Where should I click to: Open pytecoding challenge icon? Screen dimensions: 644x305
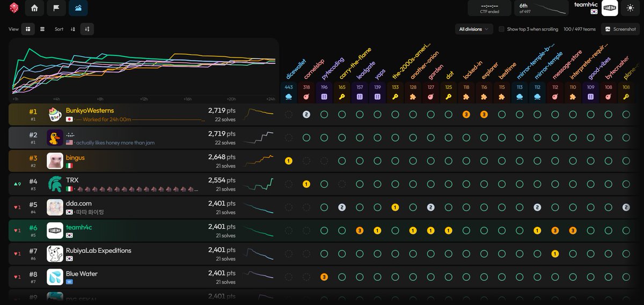point(324,97)
